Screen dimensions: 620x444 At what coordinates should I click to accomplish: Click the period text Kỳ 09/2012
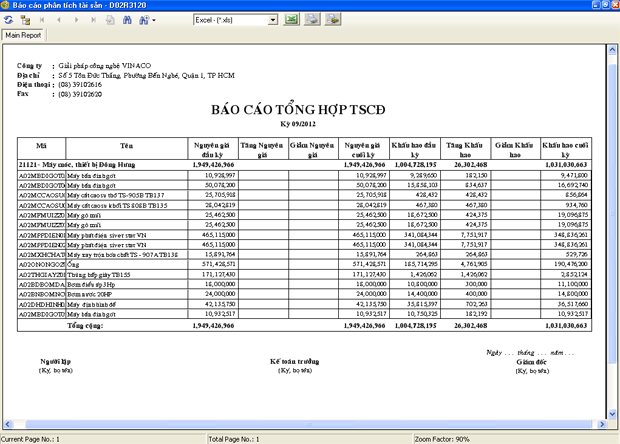coord(298,124)
